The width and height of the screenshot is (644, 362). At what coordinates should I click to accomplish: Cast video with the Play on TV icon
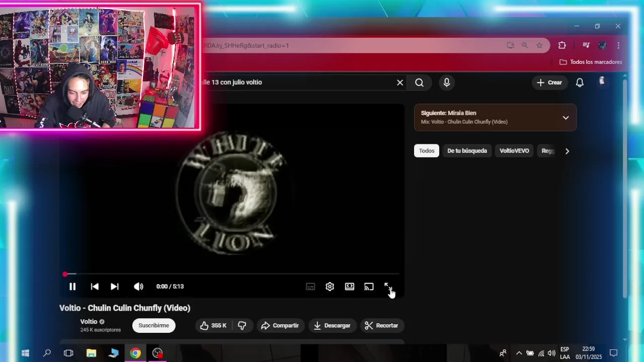pyautogui.click(x=369, y=287)
